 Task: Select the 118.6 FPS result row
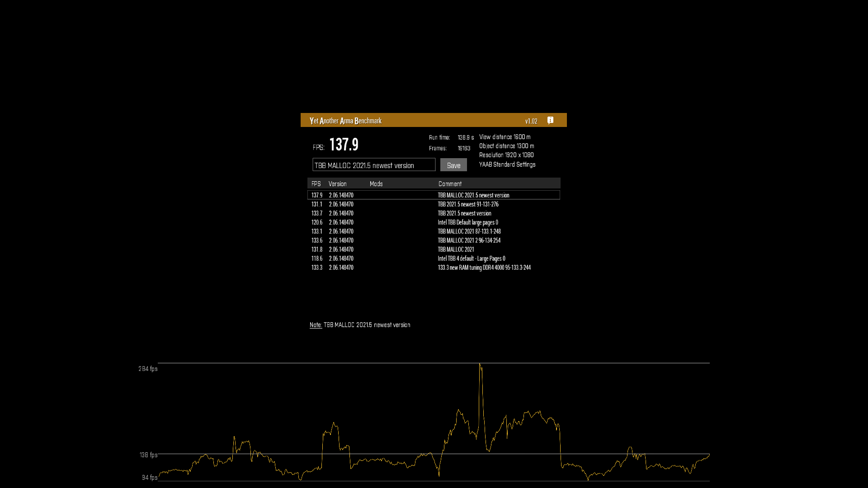click(434, 258)
